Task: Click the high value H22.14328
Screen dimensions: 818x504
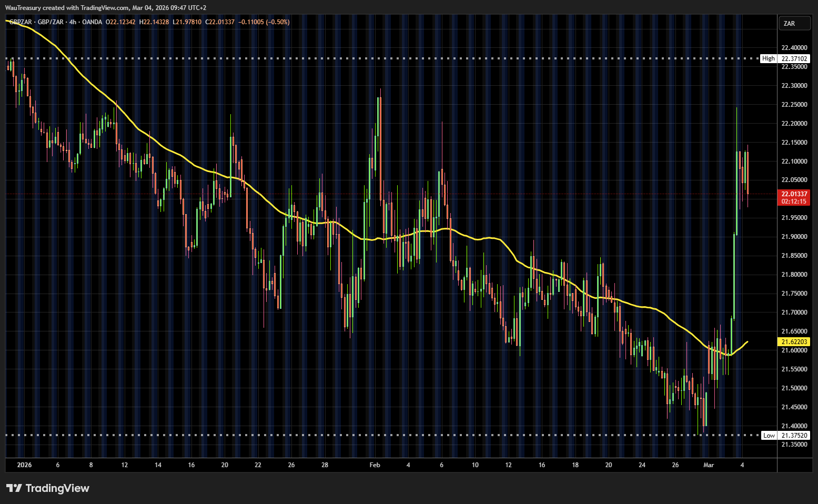Action: click(x=154, y=22)
